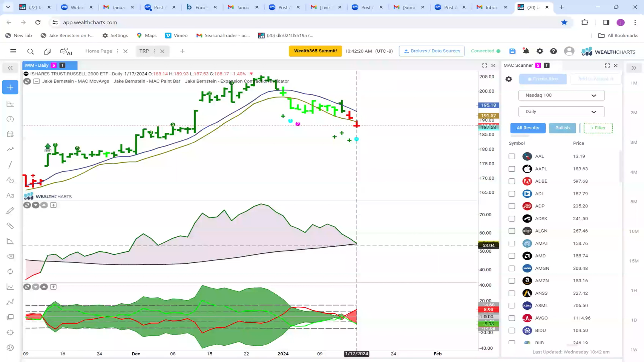
Task: Select the ruler measurement tool
Action: tap(10, 226)
